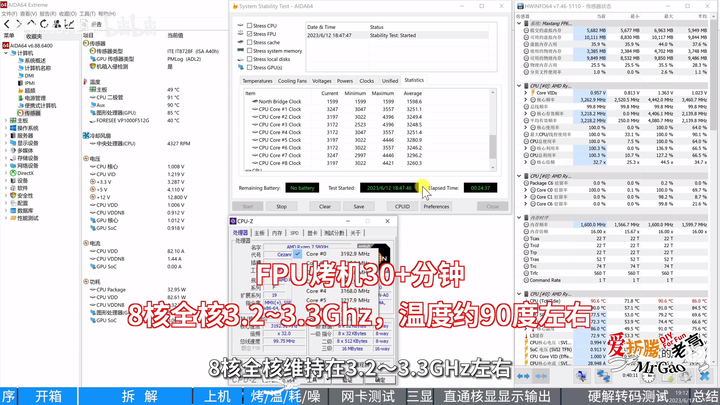Click the AIDA64 up-level arrow icon
This screenshot has width=720, height=405.
click(x=31, y=24)
